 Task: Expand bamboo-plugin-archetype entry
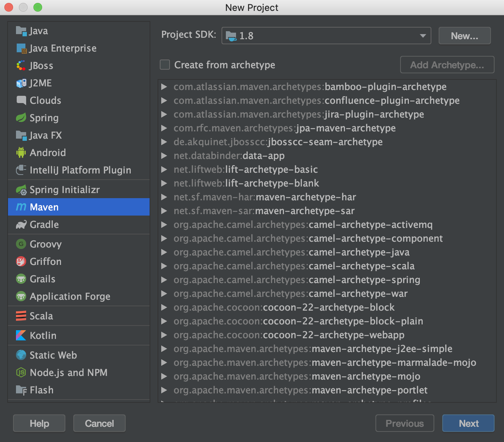click(164, 87)
